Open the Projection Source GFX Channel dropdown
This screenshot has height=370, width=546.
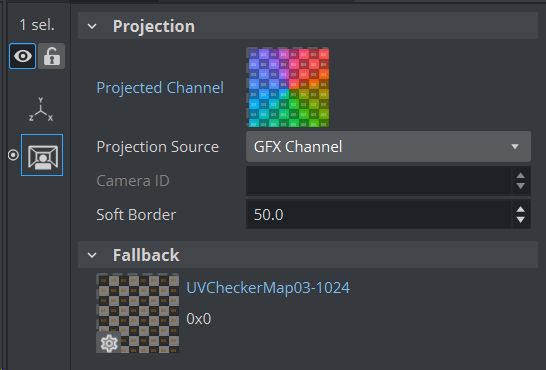pyautogui.click(x=388, y=147)
